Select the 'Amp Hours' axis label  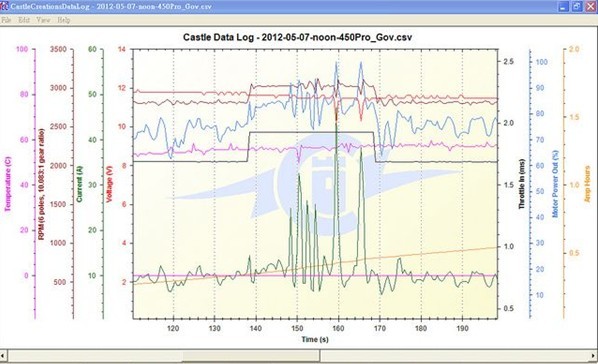click(587, 184)
